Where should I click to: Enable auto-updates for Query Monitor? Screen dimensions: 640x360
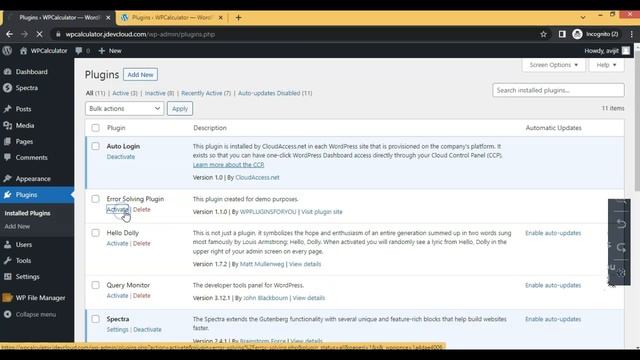point(553,285)
